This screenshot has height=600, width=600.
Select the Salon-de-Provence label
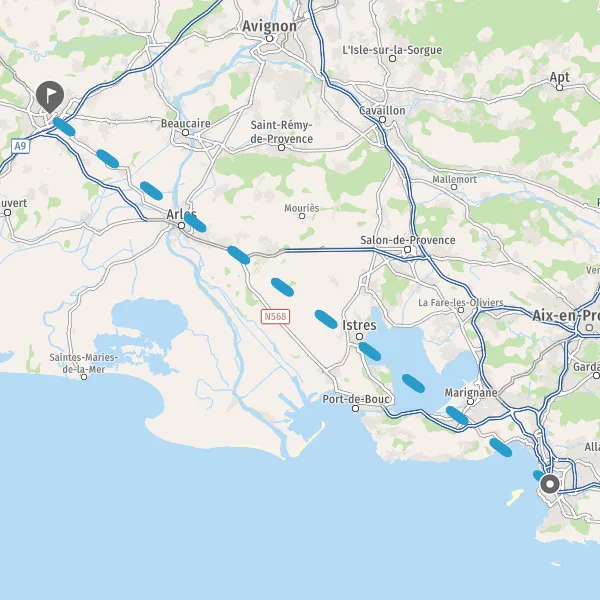(x=408, y=240)
